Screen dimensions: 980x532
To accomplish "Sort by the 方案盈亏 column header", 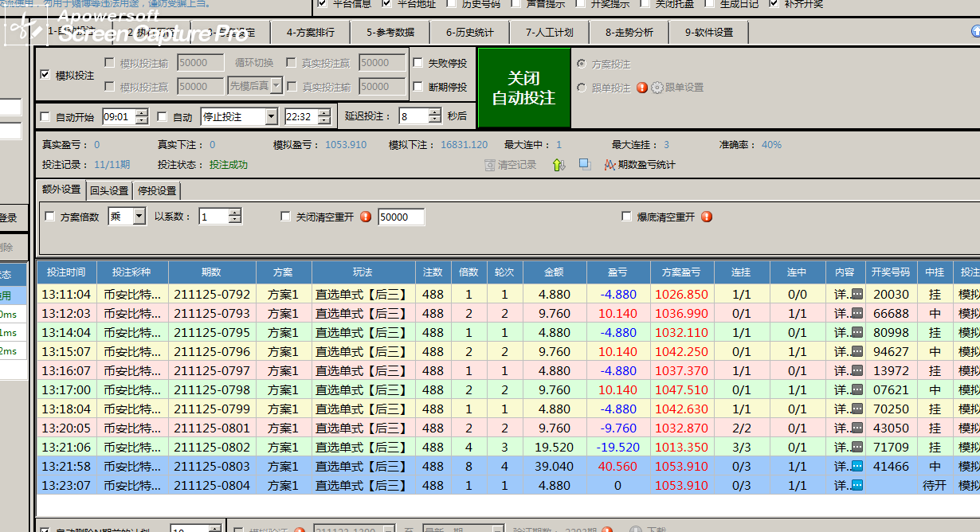I will [681, 272].
